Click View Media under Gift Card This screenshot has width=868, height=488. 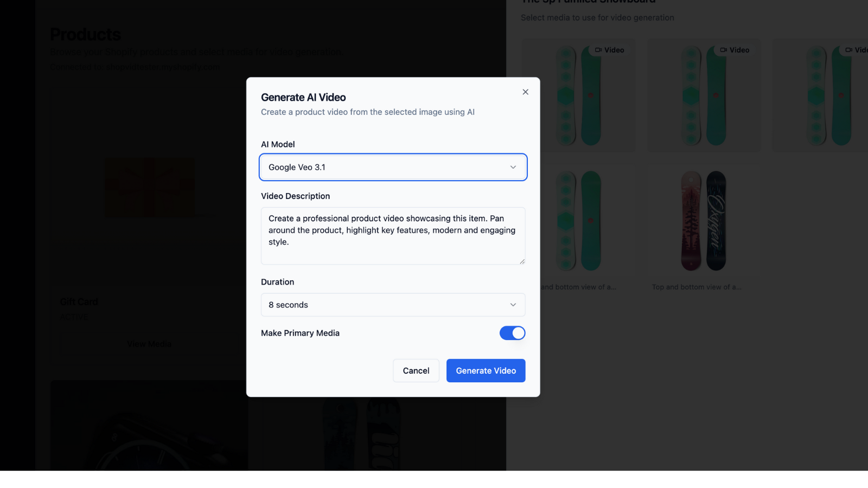[x=149, y=344]
